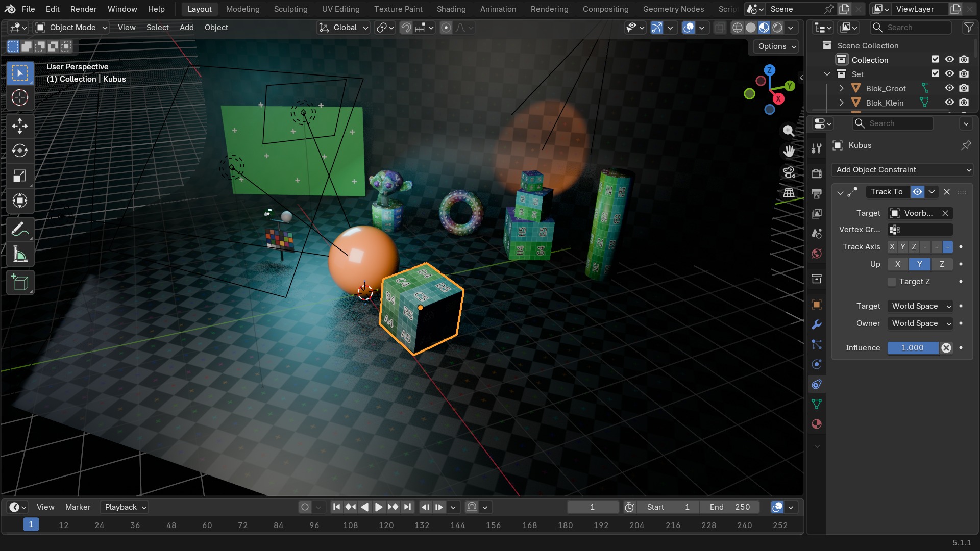980x551 pixels.
Task: Remove the Track To constraint
Action: [947, 192]
